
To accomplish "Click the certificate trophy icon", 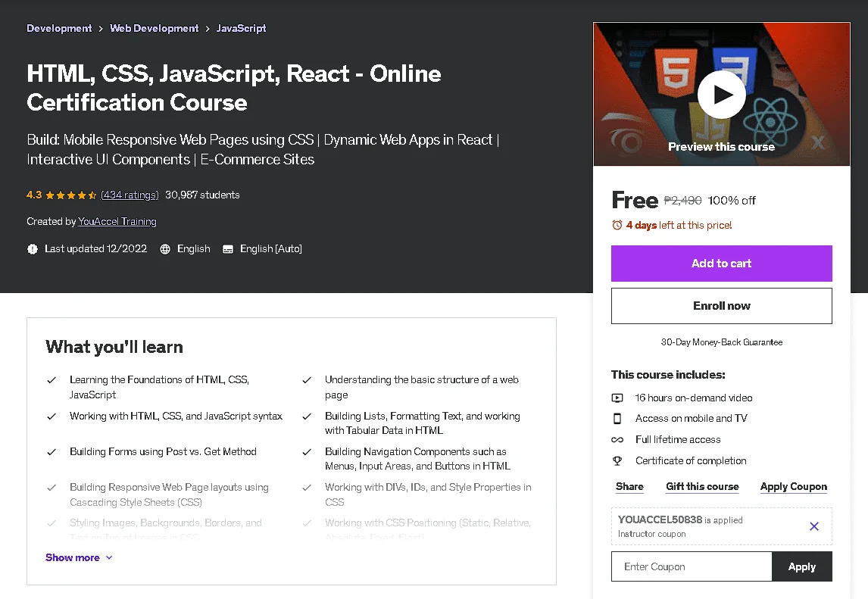I will click(x=617, y=460).
